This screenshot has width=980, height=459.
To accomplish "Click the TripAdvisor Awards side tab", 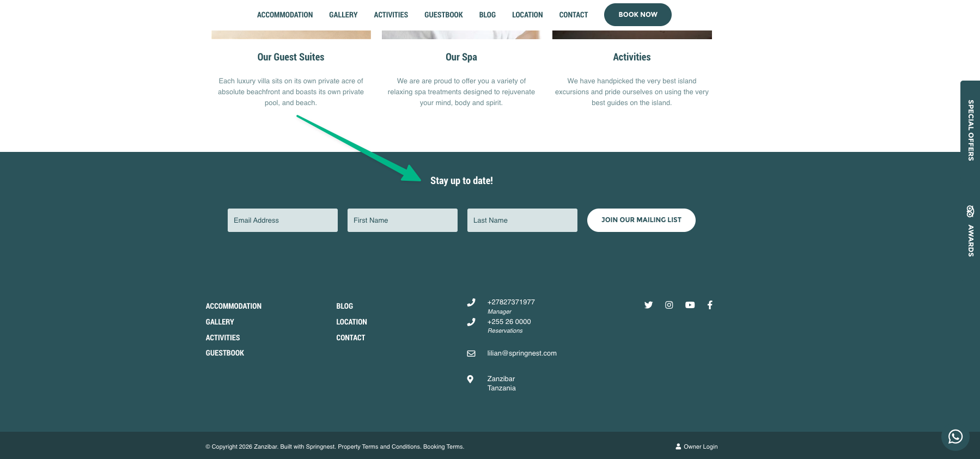I will (970, 231).
